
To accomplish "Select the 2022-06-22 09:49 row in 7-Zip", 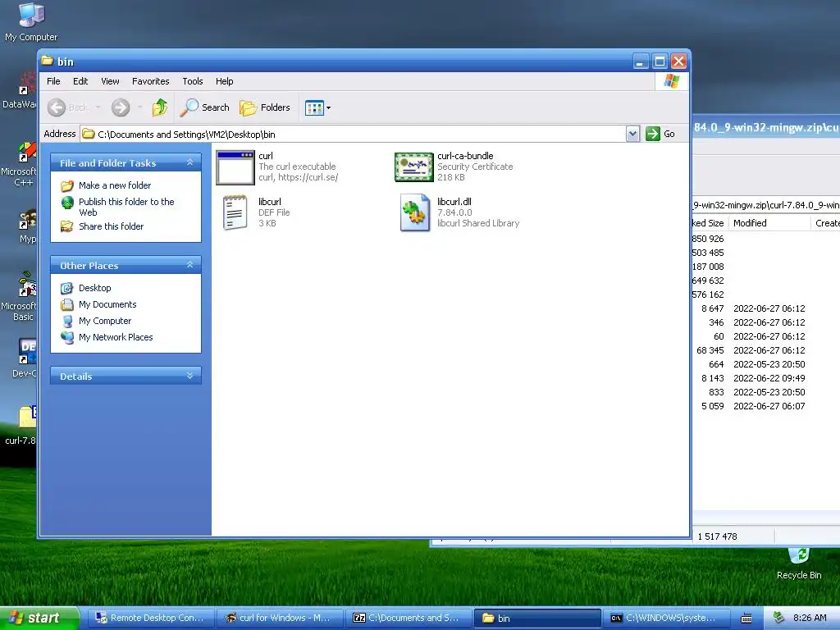I will pos(766,378).
